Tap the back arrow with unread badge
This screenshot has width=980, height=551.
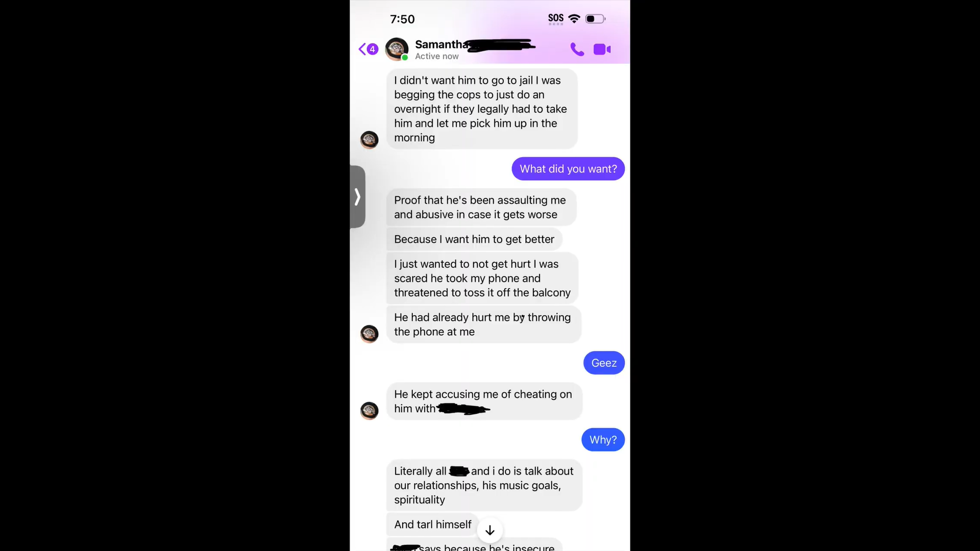pyautogui.click(x=368, y=49)
